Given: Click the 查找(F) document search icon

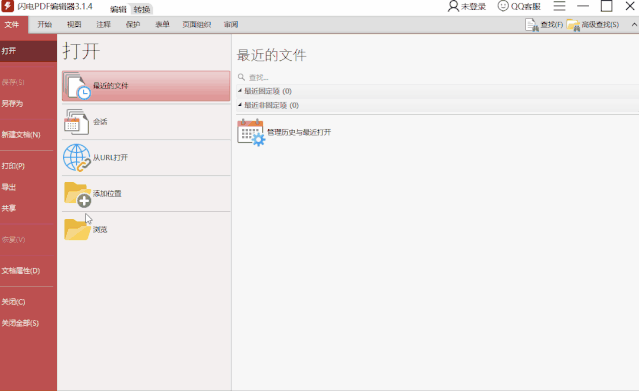Looking at the screenshot, I should (531, 25).
